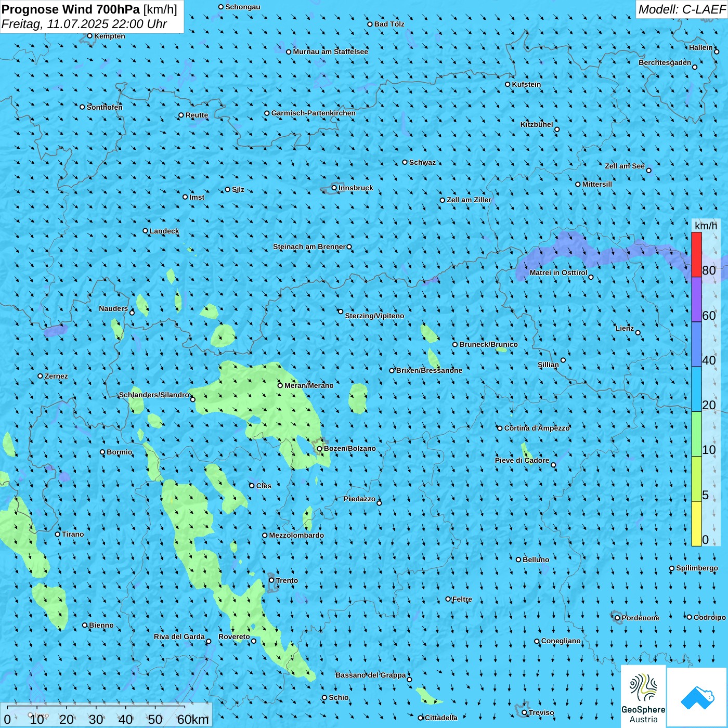This screenshot has width=728, height=728.
Task: Click the 'Rovereto' label
Action: [x=234, y=636]
